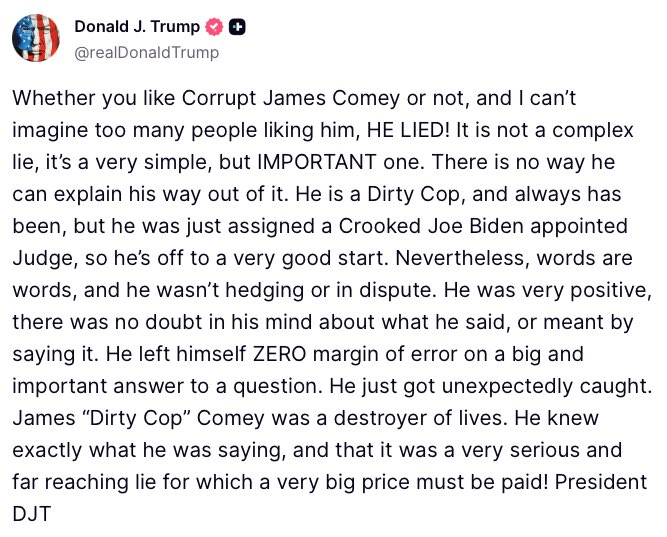Click 'Corrupt James Comey' in first line
Screen dimensions: 667x537
point(291,99)
